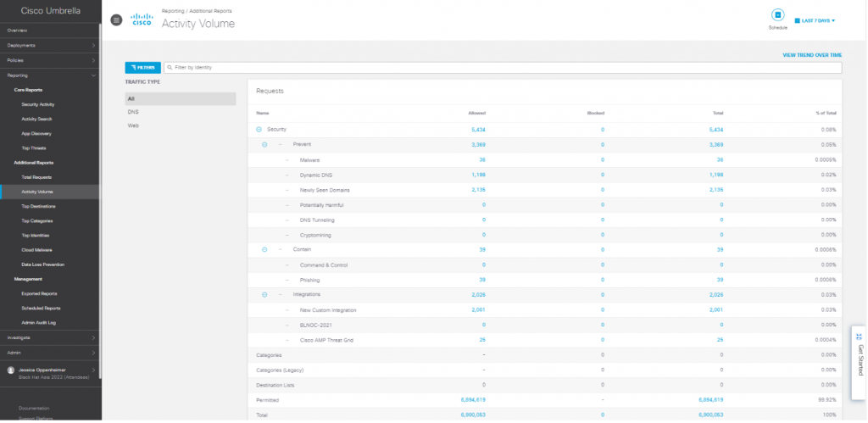Open the Schedule report icon
This screenshot has width=868, height=423.
[x=777, y=15]
